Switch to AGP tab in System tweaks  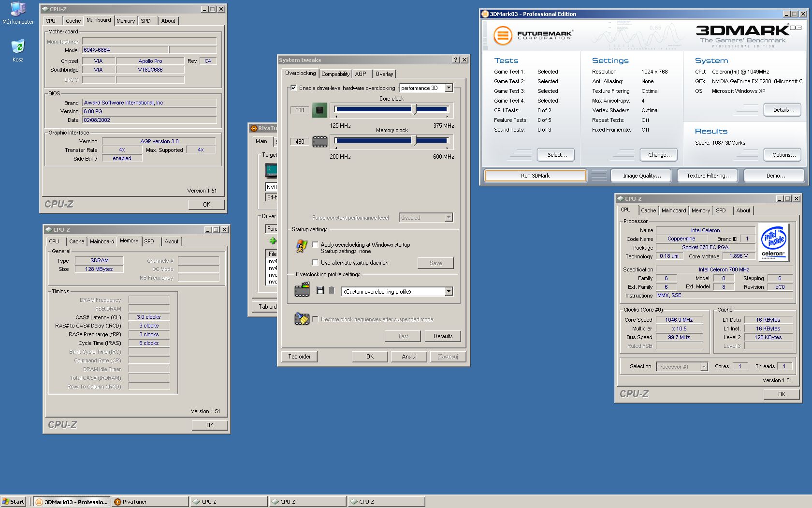click(361, 74)
